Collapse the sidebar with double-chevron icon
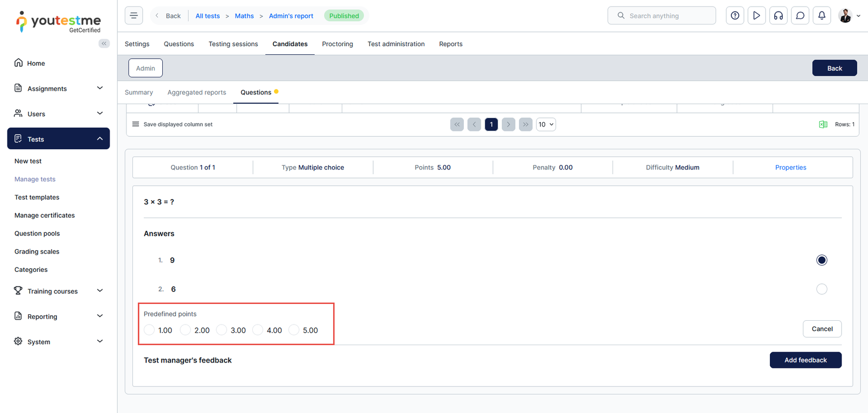This screenshot has width=868, height=413. point(104,43)
